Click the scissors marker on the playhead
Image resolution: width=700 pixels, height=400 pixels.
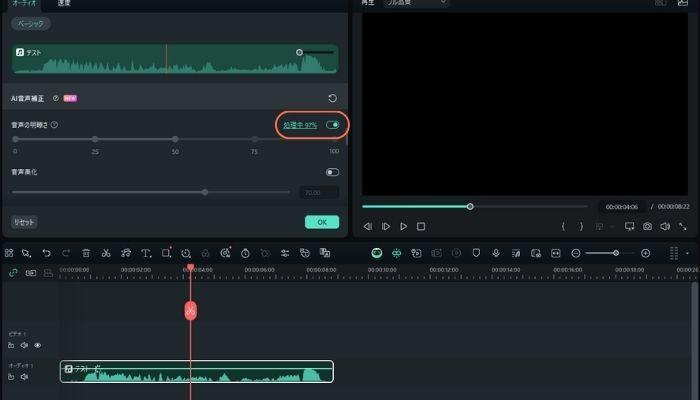click(190, 310)
